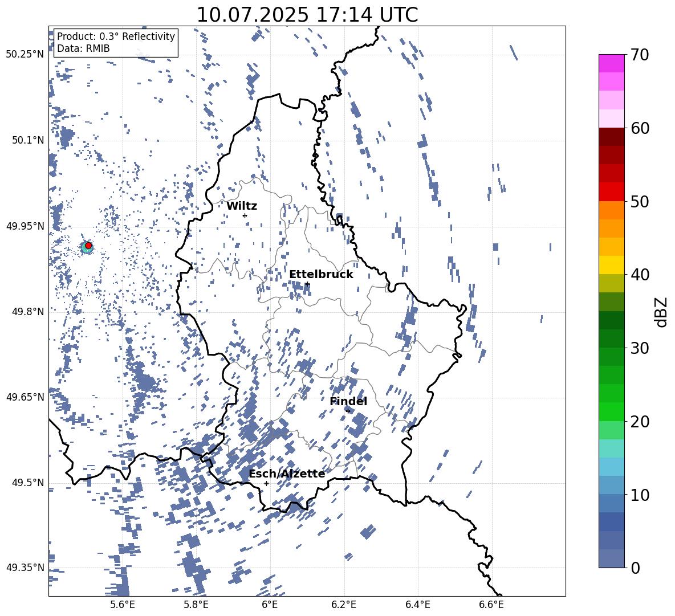Click the colorbar tick label 70
Viewport: 675px width, 616px height.
click(640, 55)
